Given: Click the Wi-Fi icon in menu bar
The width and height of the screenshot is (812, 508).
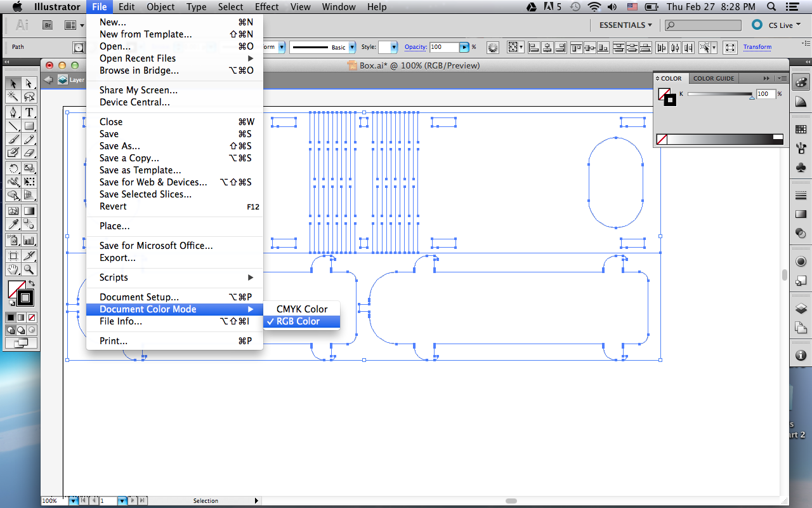Looking at the screenshot, I should [x=594, y=7].
